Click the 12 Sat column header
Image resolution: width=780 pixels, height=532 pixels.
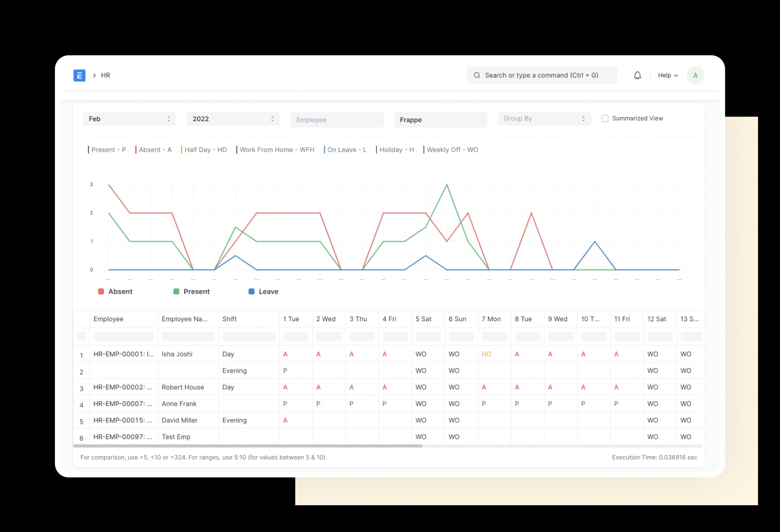coord(660,319)
